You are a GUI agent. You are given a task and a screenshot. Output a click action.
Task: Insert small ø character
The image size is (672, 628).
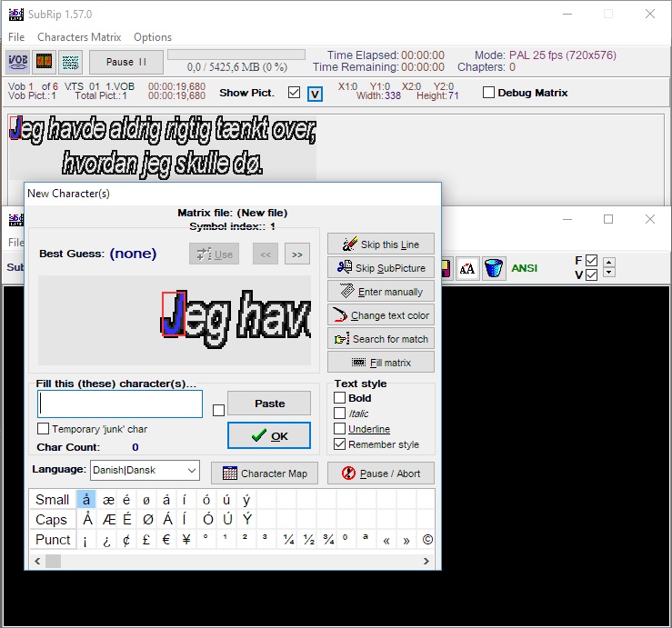pyautogui.click(x=146, y=500)
